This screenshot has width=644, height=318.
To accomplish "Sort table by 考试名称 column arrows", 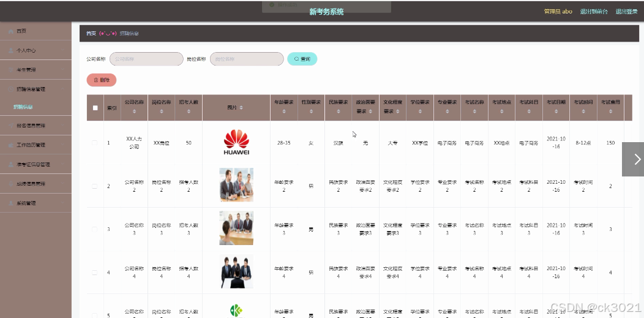I will (x=474, y=112).
